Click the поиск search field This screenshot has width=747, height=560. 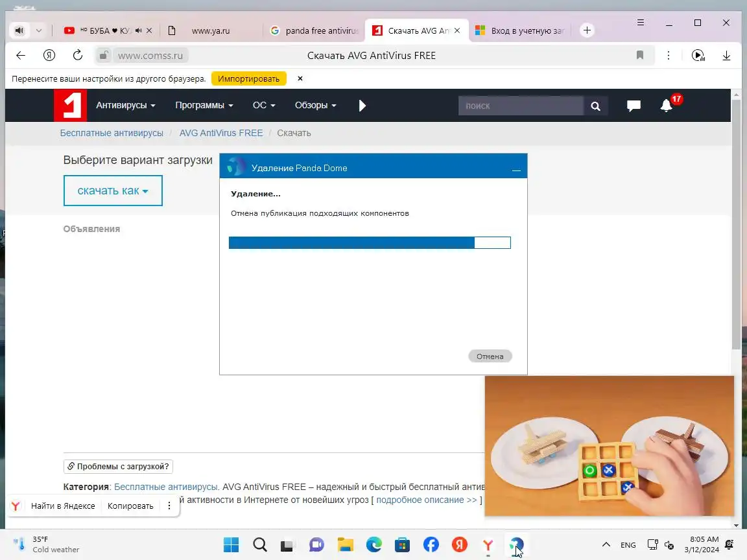[521, 106]
